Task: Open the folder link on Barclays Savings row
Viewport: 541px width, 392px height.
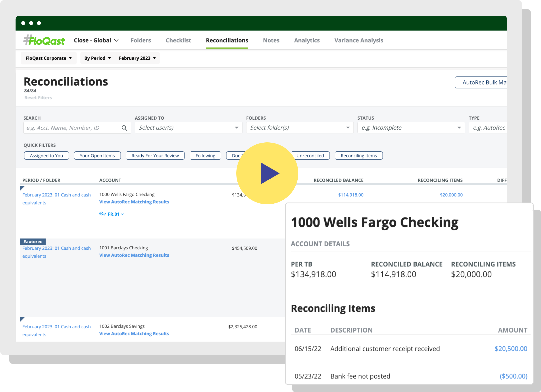Action: click(56, 331)
